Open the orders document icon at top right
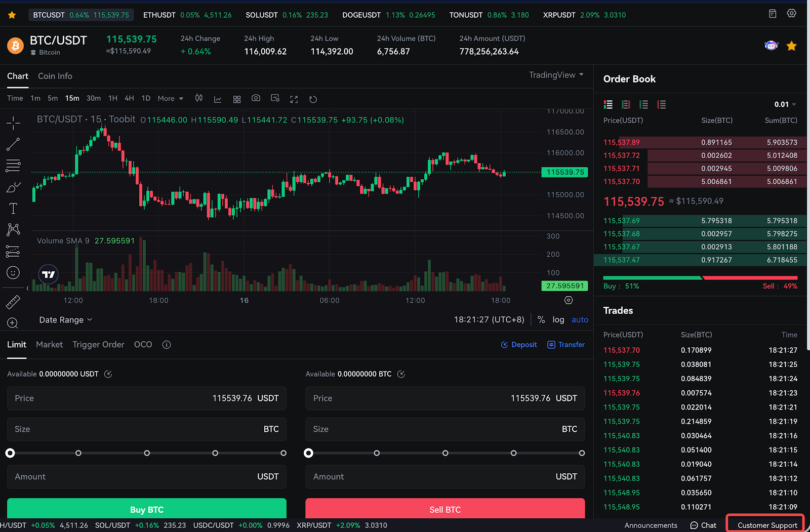This screenshot has width=810, height=532. click(x=773, y=14)
